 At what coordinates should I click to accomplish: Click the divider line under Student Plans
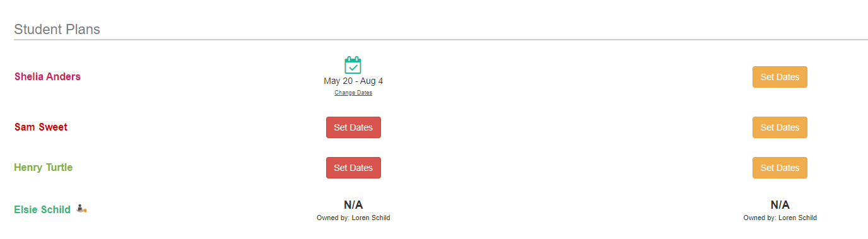click(x=441, y=40)
